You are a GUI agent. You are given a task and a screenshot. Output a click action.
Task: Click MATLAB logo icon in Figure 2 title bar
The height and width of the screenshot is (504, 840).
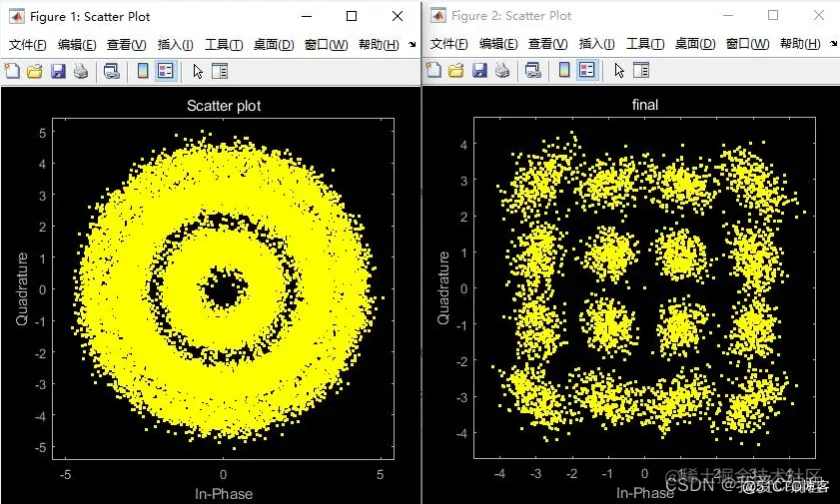tap(438, 16)
